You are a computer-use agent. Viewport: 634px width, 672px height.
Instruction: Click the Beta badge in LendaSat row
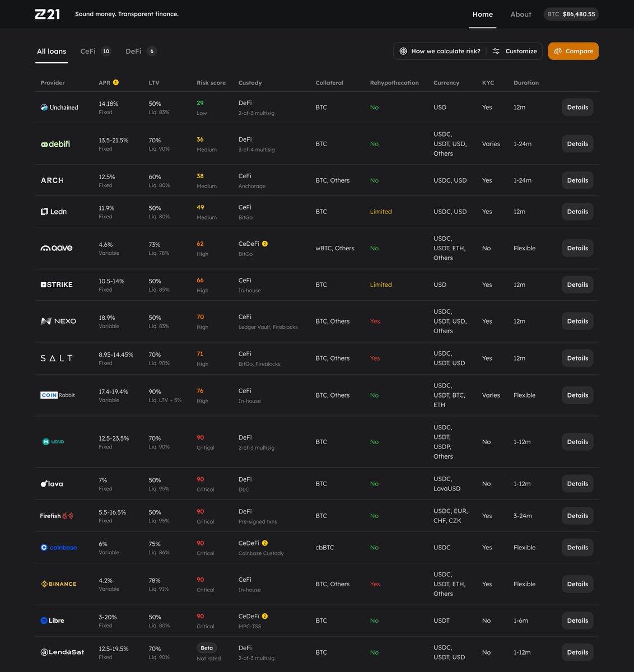click(x=207, y=648)
